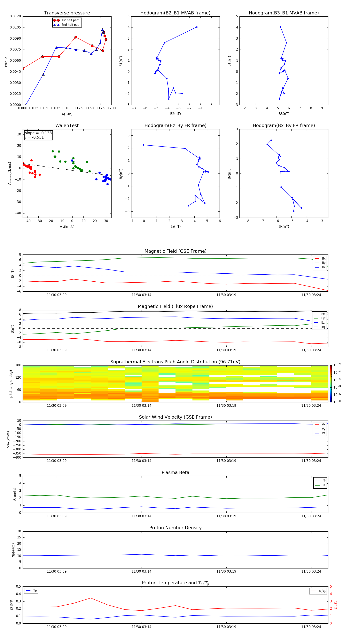Click '11/30 03:24' tick under Proton Temperature plot

[x=311, y=627]
